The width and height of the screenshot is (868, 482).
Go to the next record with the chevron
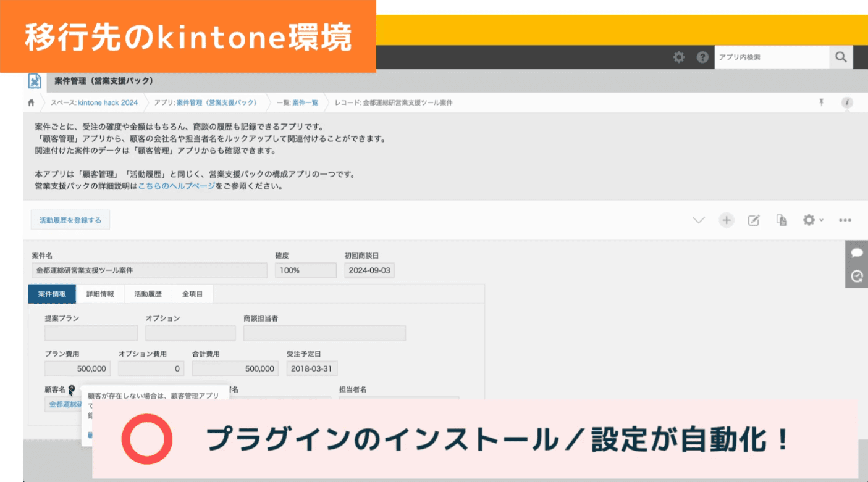tap(699, 220)
